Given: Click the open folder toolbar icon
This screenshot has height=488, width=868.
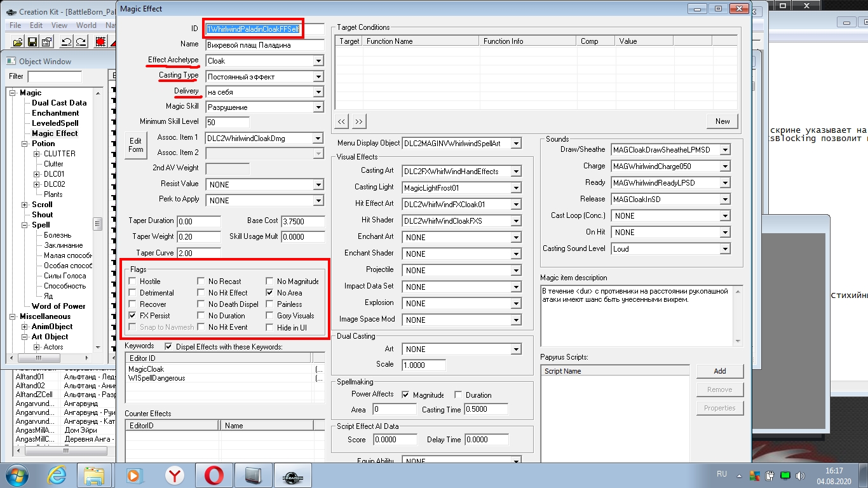Looking at the screenshot, I should [x=17, y=42].
